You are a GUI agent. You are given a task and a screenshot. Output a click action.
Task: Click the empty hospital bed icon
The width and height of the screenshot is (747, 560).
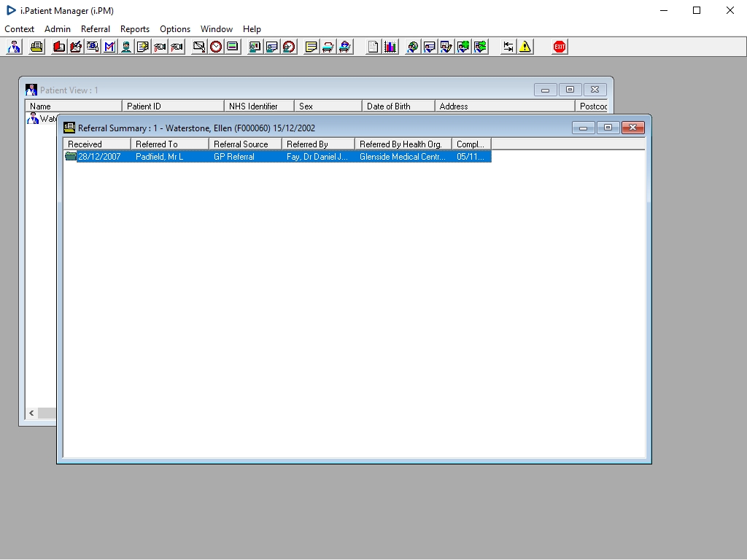(328, 47)
